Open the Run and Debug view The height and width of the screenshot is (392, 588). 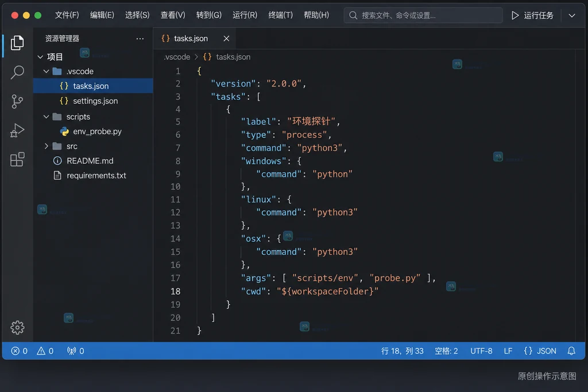pos(17,130)
